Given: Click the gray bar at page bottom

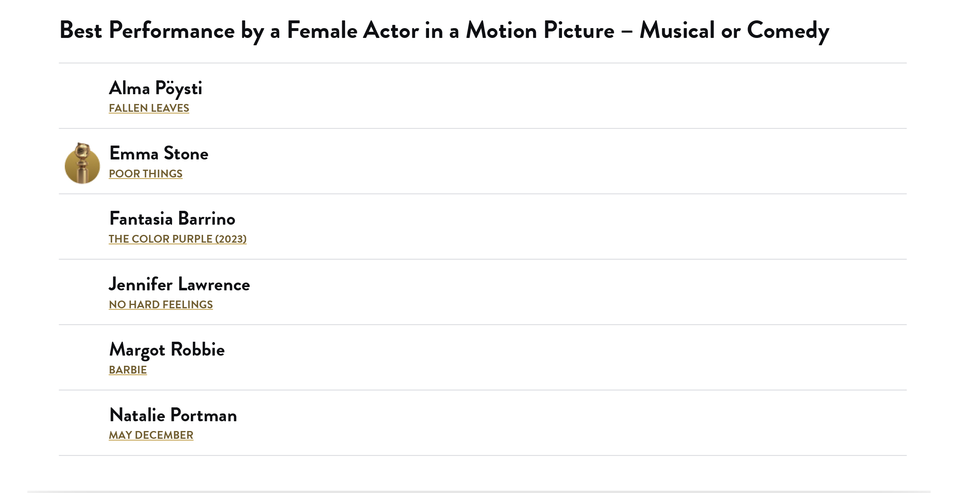Looking at the screenshot, I should click(479, 491).
